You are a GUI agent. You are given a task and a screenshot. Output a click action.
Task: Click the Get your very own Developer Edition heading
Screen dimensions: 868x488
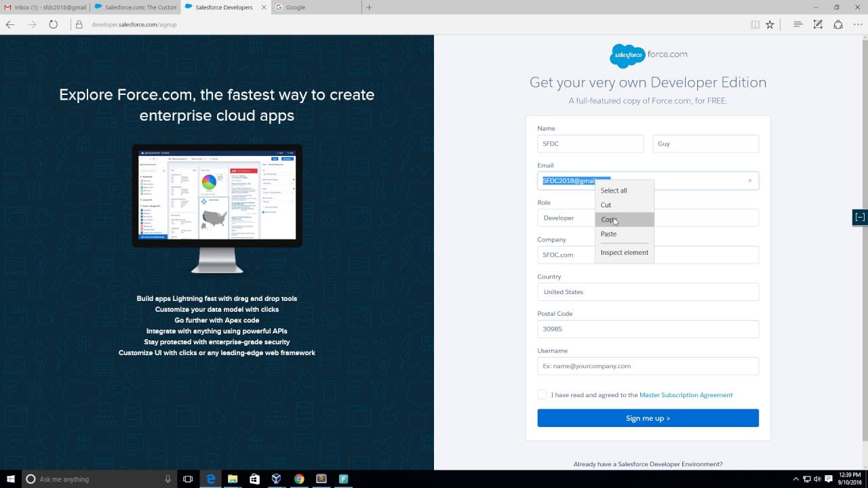point(648,82)
